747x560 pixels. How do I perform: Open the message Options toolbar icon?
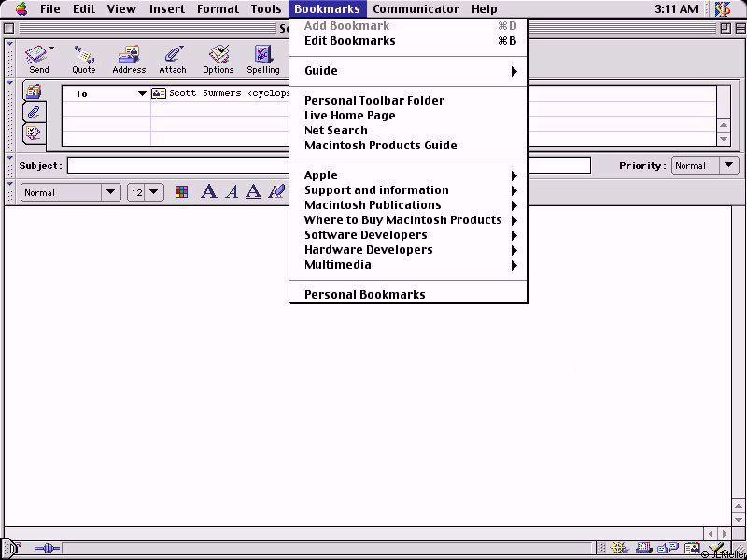pyautogui.click(x=218, y=60)
